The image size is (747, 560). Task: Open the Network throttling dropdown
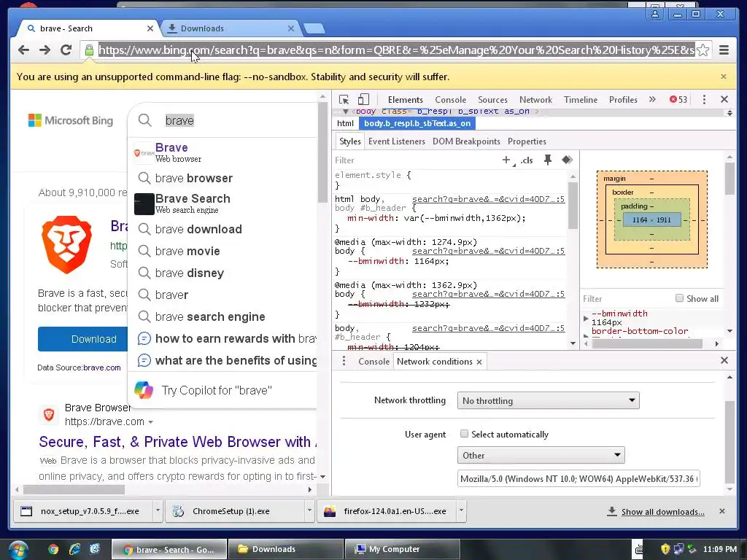(548, 400)
